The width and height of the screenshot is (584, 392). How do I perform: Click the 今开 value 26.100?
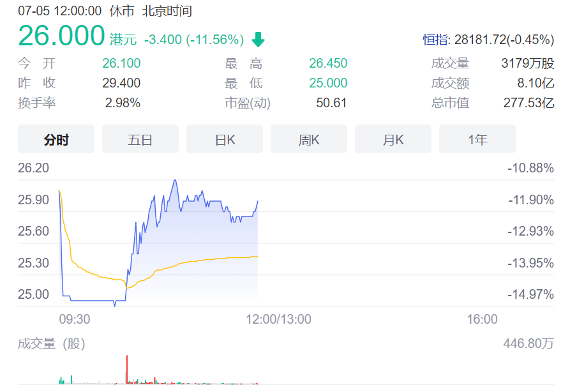[121, 63]
